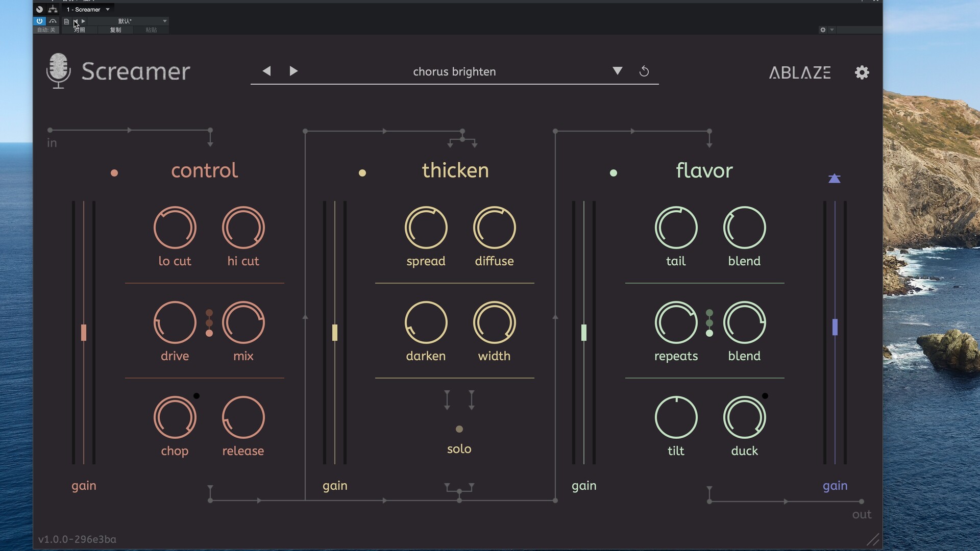Click the host routing tree icon
Screen dimensions: 980x551
point(53,9)
